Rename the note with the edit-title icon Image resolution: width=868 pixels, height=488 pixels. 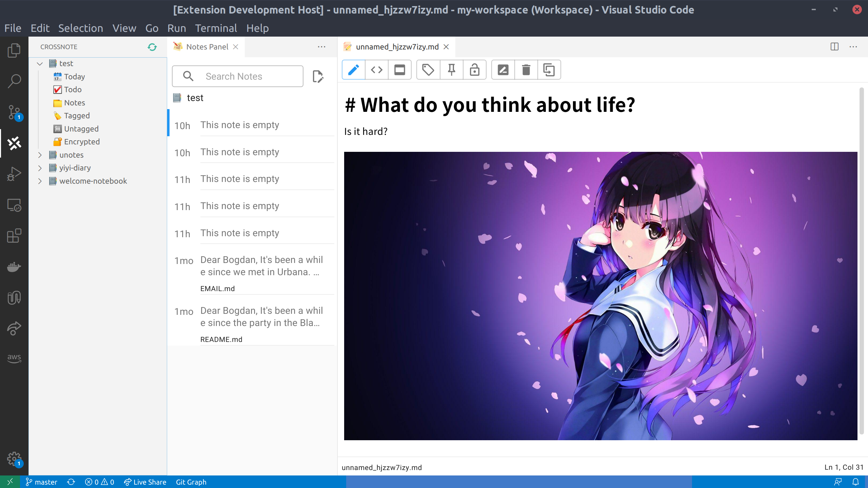(503, 70)
